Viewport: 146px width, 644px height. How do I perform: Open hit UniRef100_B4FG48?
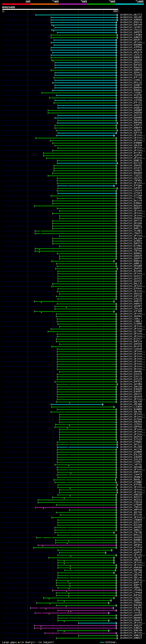(131, 25)
